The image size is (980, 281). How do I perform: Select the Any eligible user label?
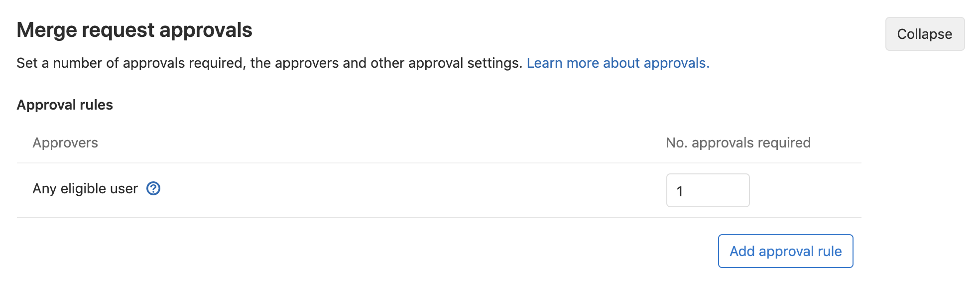click(x=85, y=189)
